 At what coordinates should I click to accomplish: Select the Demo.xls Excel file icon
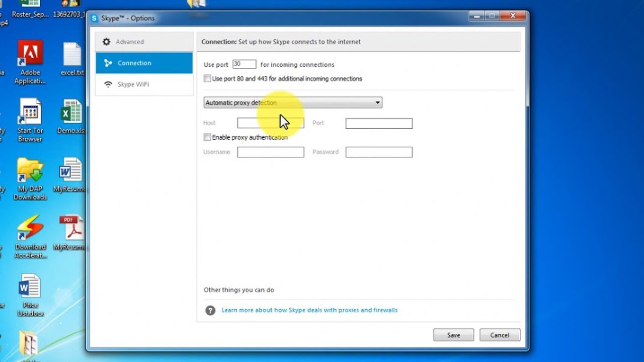[x=72, y=117]
